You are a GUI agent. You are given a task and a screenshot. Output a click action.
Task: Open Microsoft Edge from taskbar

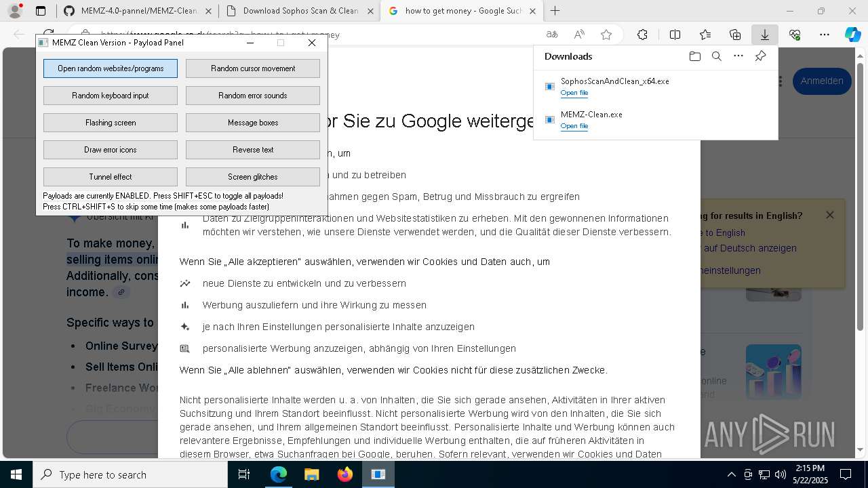278,474
